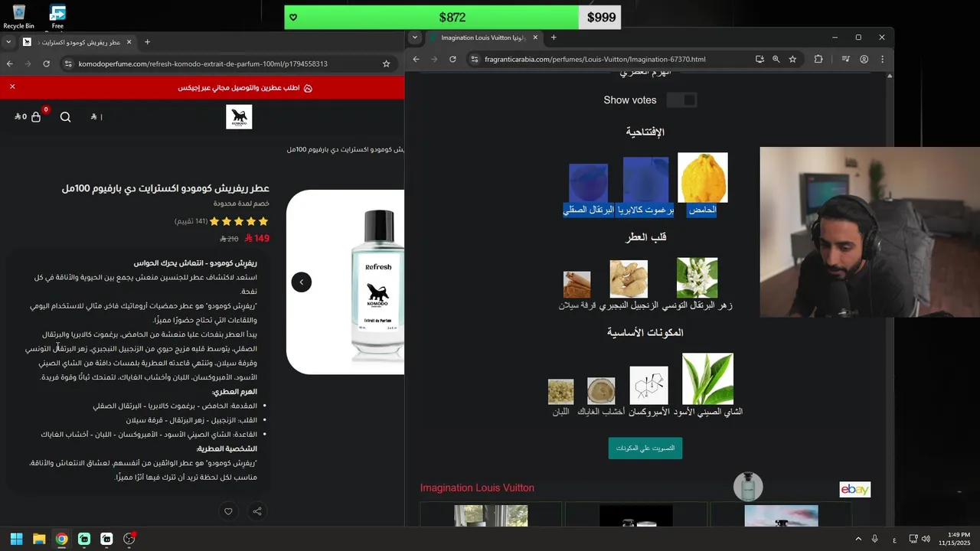Click the yellow citron note image
This screenshot has height=551, width=980.
tap(703, 178)
